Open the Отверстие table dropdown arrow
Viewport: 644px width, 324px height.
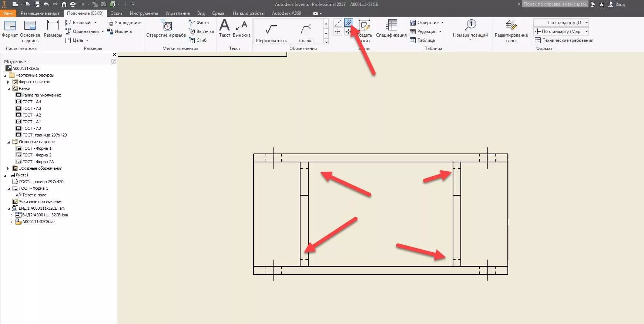point(442,23)
